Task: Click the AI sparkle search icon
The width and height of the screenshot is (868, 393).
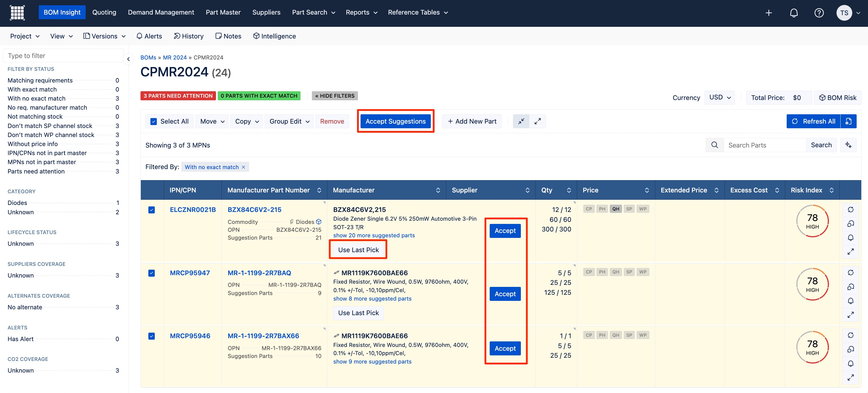Action: click(x=848, y=145)
